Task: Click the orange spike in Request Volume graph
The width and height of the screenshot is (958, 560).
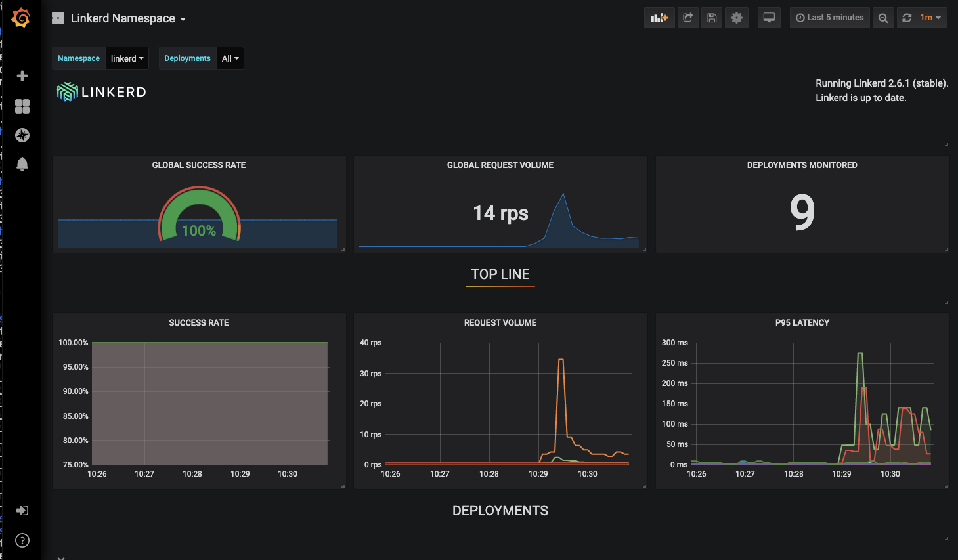Action: click(x=561, y=361)
